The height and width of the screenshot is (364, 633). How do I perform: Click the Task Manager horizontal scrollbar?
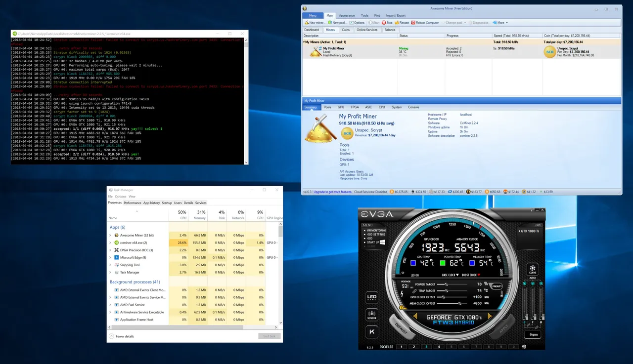click(193, 327)
